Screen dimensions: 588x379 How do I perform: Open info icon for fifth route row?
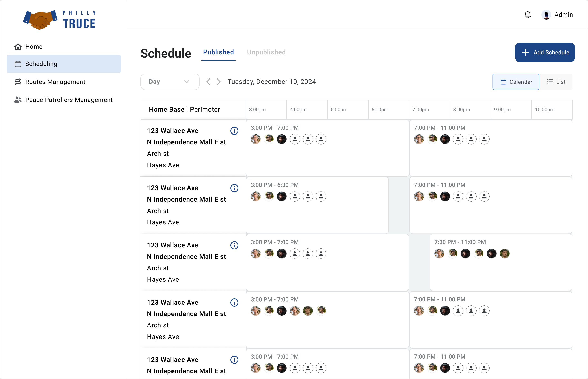click(x=234, y=360)
